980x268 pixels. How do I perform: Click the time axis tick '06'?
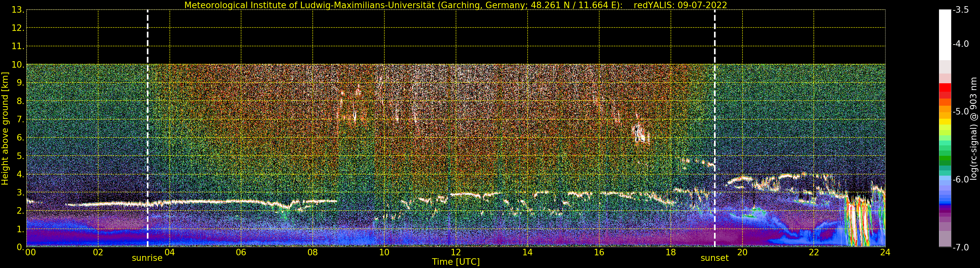coord(241,252)
